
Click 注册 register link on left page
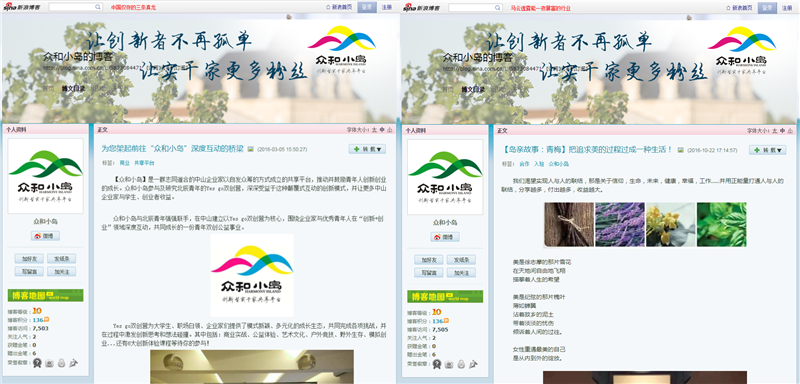pos(387,8)
